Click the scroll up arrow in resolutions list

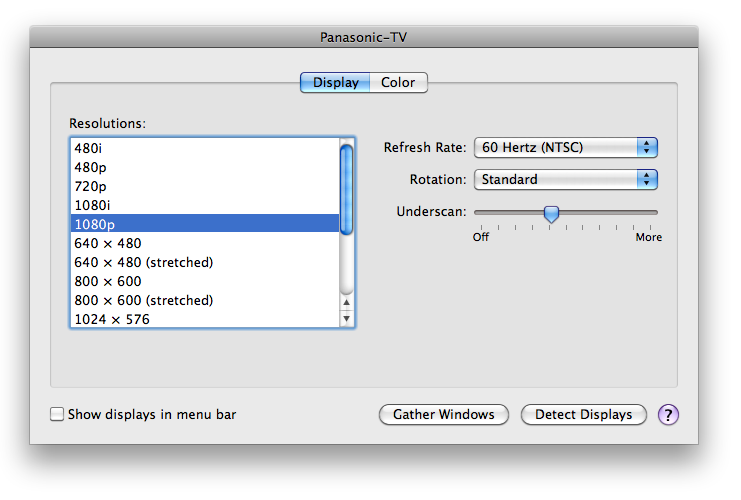point(346,302)
